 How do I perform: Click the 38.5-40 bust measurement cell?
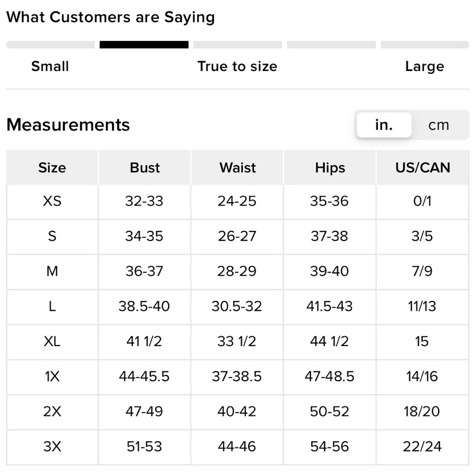tap(144, 306)
